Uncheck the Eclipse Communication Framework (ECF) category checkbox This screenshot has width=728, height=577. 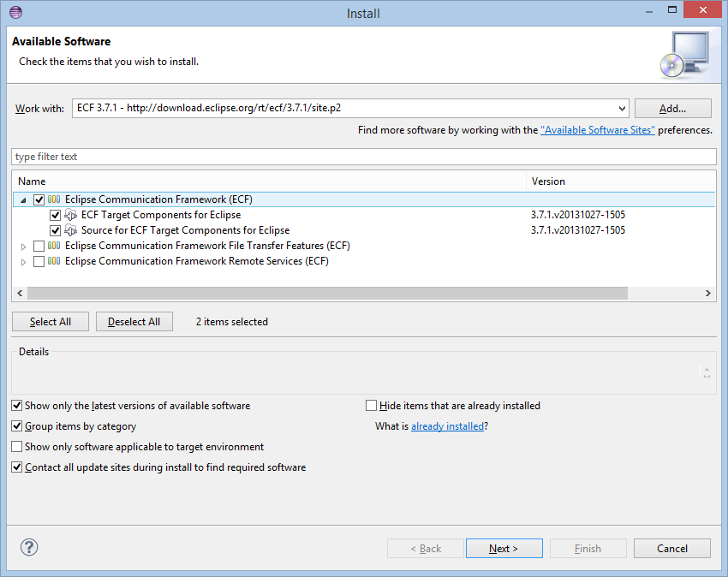click(x=39, y=199)
